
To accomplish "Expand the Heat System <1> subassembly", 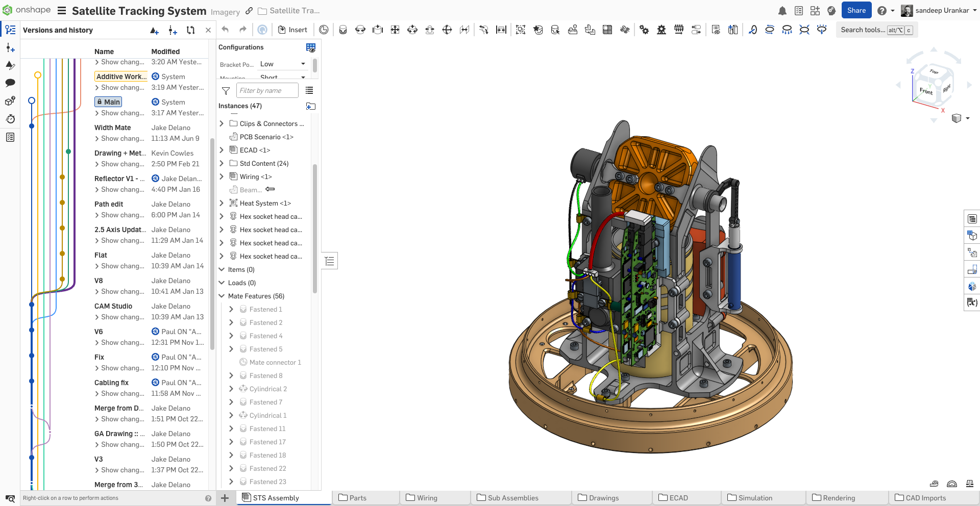I will [x=222, y=203].
